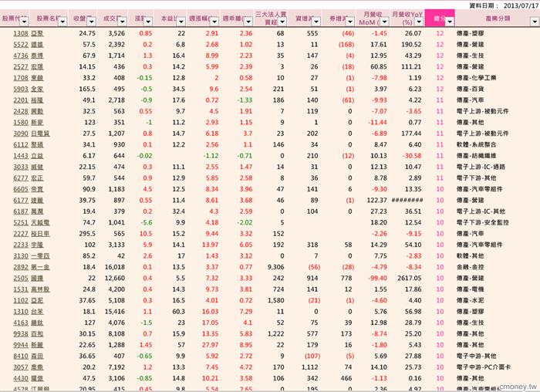This screenshot has width=540, height=392.
Task: Select the YoY cell 2617.05
Action: [410, 279]
